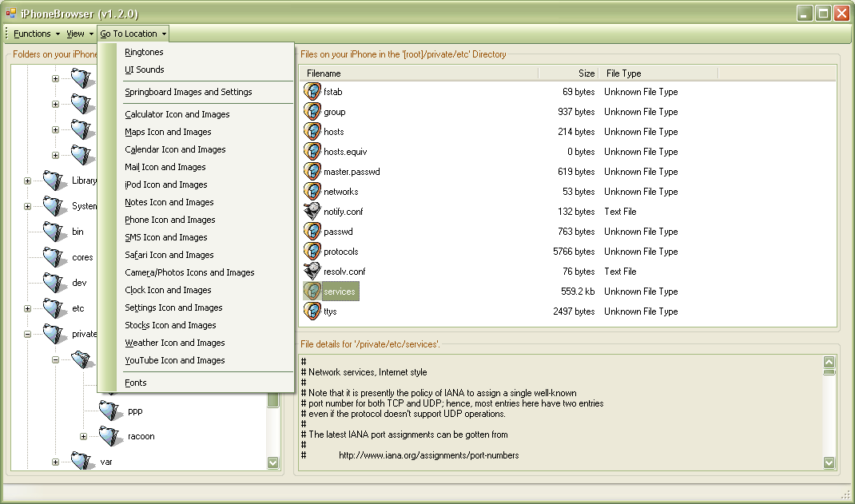Click the ttys file icon
Viewport: 855px width, 504px height.
[312, 312]
